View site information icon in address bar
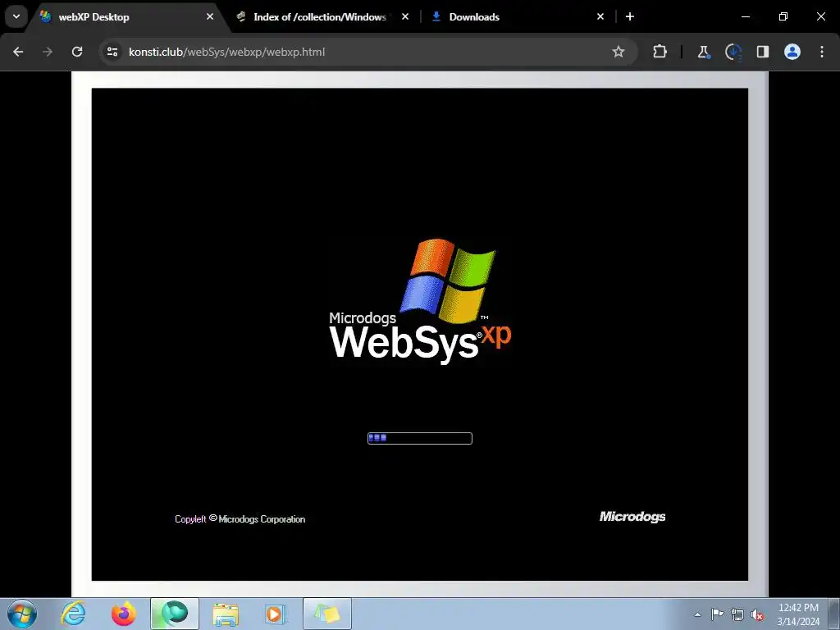 coord(112,52)
